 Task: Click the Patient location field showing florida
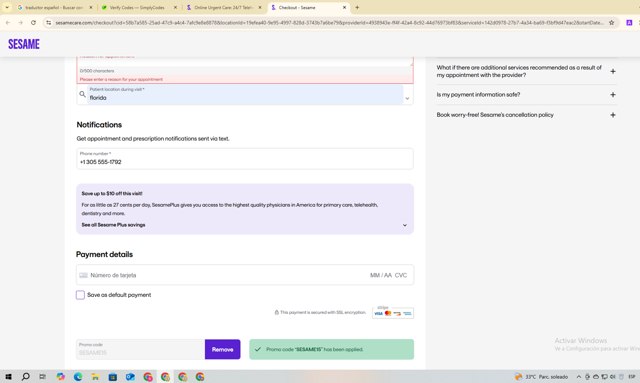pyautogui.click(x=245, y=94)
